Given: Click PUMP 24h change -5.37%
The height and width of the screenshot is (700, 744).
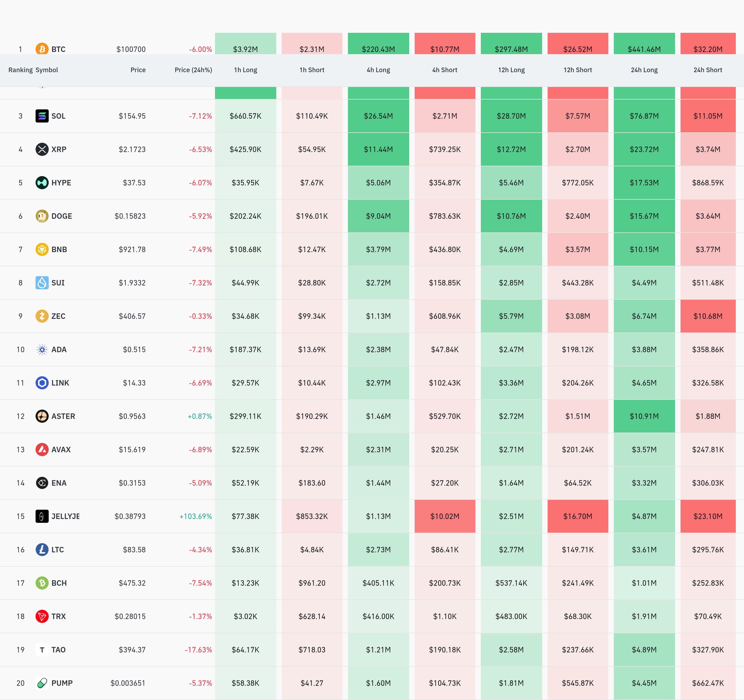Looking at the screenshot, I should [x=200, y=683].
